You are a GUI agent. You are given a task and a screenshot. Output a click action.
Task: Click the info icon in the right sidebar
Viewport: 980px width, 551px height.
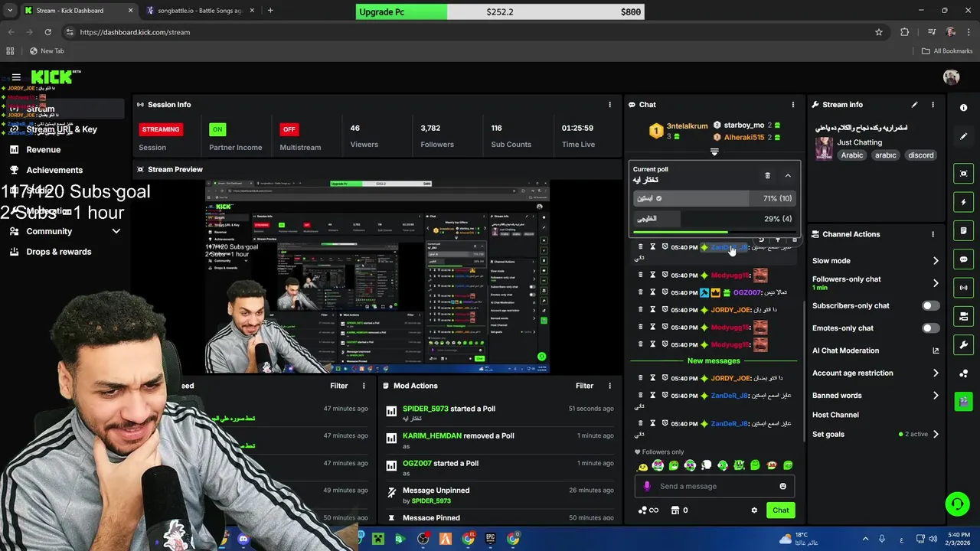click(x=963, y=108)
